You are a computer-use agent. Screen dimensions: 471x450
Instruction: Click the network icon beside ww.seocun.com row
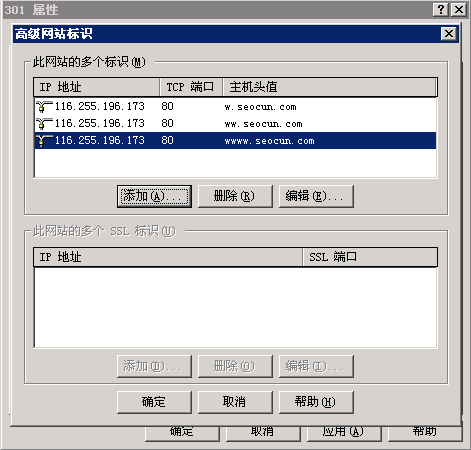point(44,124)
